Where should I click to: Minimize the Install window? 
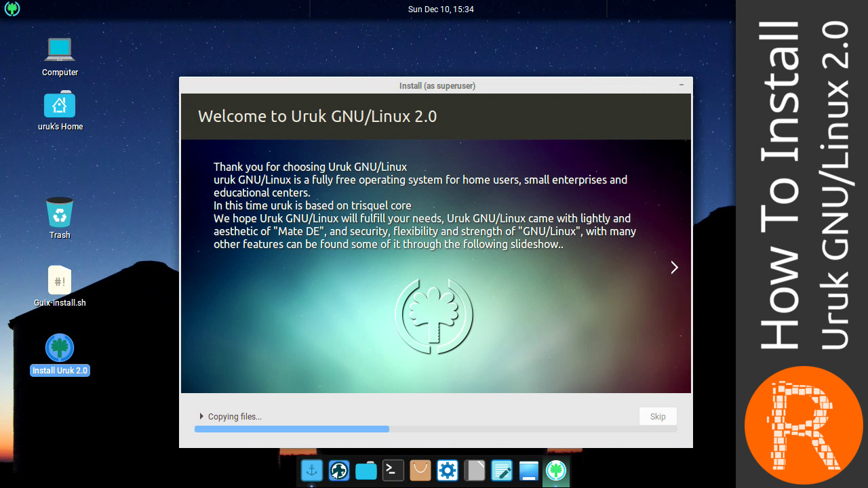682,85
